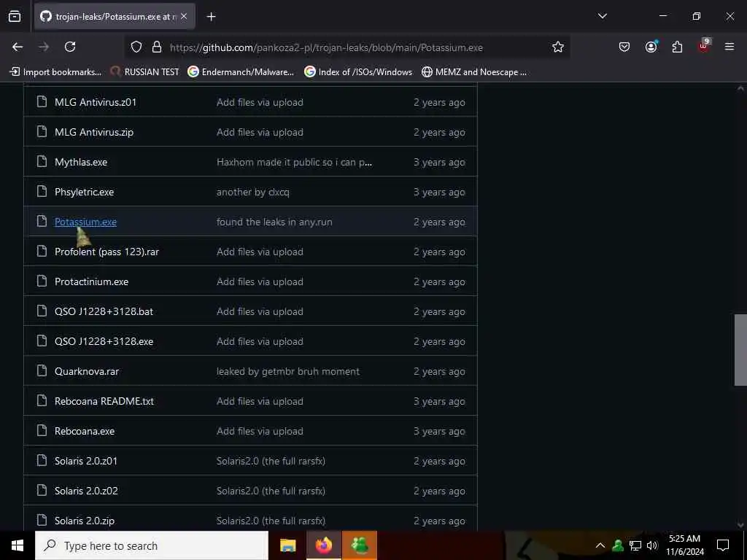Open MEMZ and Noescape bookmark

pos(474,72)
